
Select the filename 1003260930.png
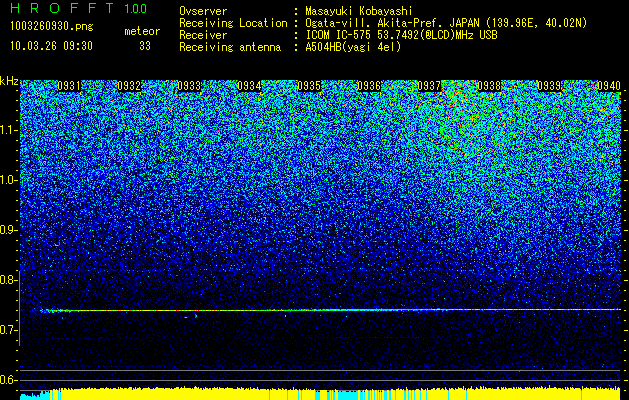[x=52, y=27]
